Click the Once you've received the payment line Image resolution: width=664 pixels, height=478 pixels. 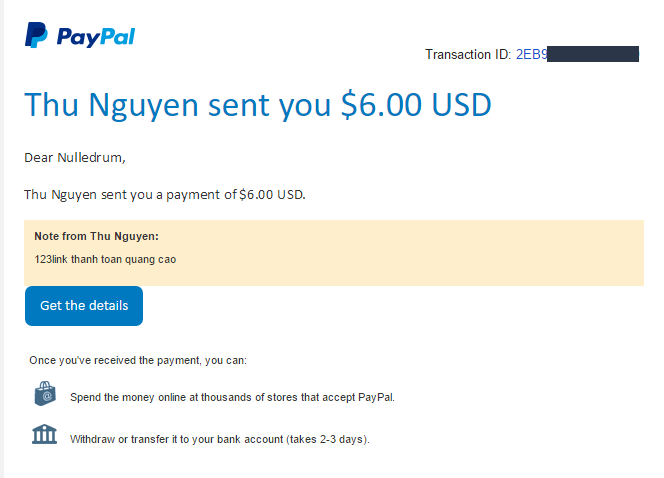[138, 360]
